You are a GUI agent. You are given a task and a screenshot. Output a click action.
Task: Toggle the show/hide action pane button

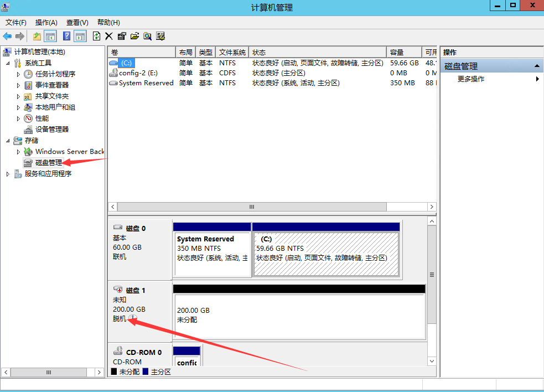point(80,36)
